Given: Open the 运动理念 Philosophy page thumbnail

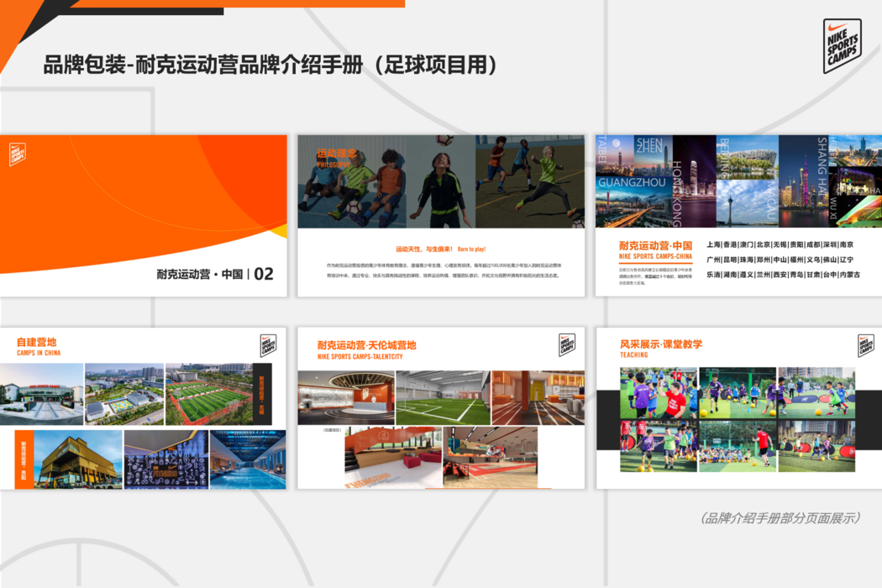Looking at the screenshot, I should coord(441,216).
